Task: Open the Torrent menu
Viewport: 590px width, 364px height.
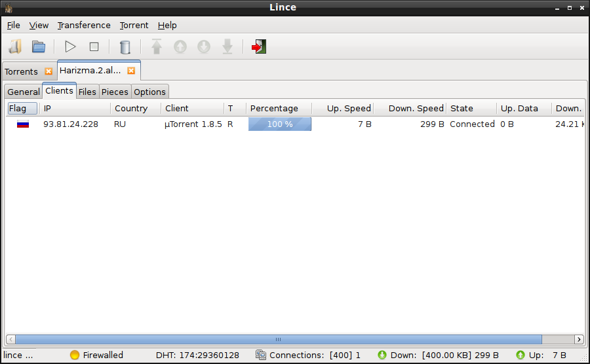Action: [134, 25]
